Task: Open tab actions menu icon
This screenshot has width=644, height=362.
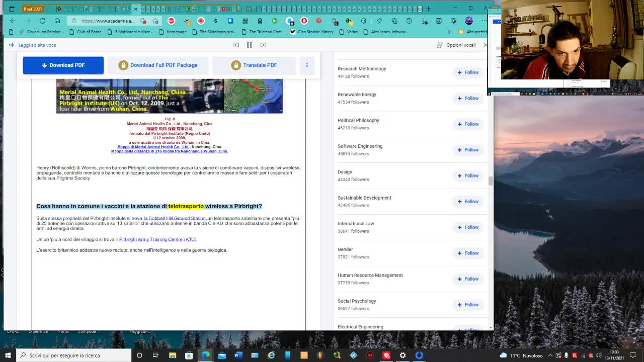Action: tap(12, 9)
